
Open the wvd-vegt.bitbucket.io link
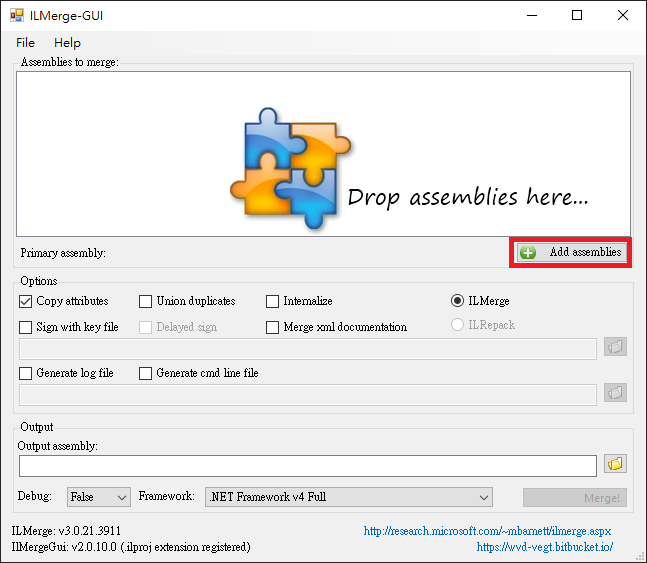pyautogui.click(x=545, y=547)
